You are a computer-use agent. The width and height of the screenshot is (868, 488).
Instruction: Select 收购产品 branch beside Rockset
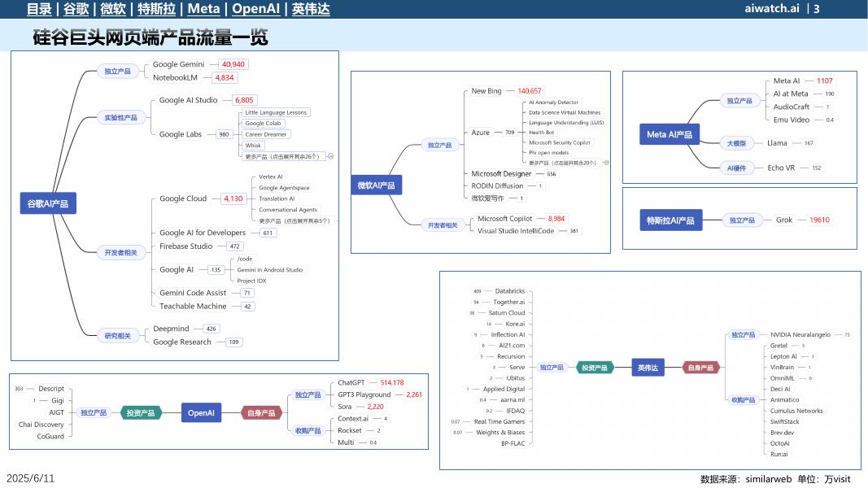click(308, 430)
